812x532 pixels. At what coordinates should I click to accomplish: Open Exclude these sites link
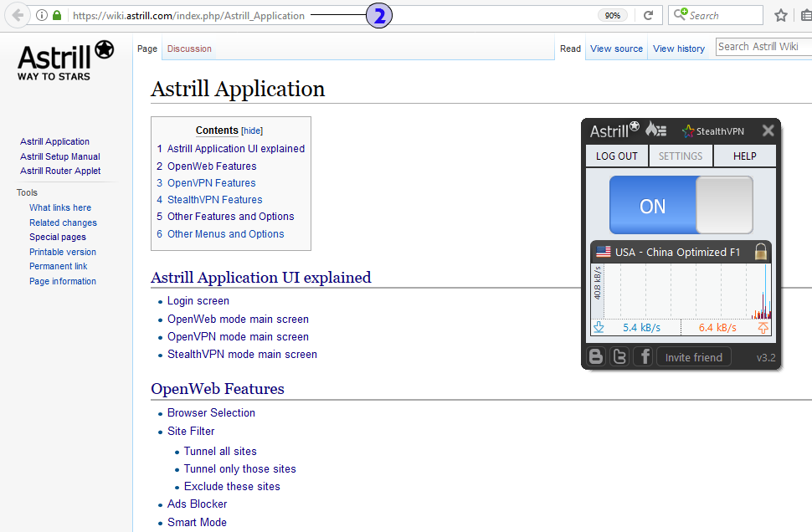pos(232,487)
